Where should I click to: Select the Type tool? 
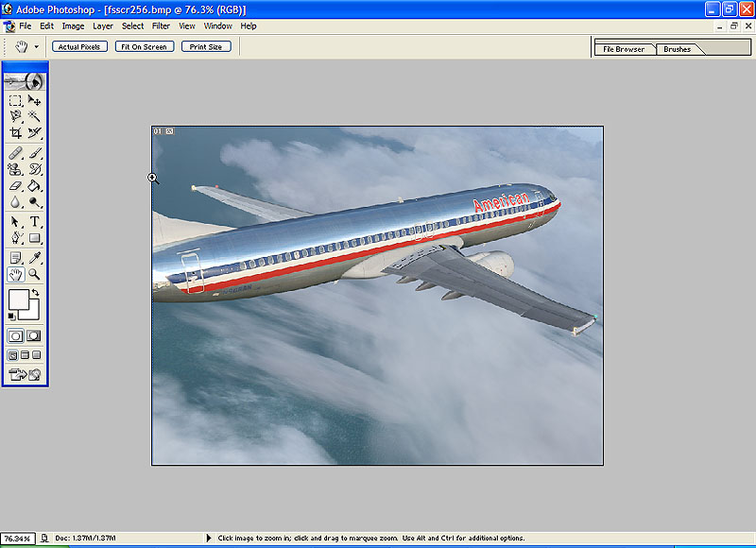35,222
